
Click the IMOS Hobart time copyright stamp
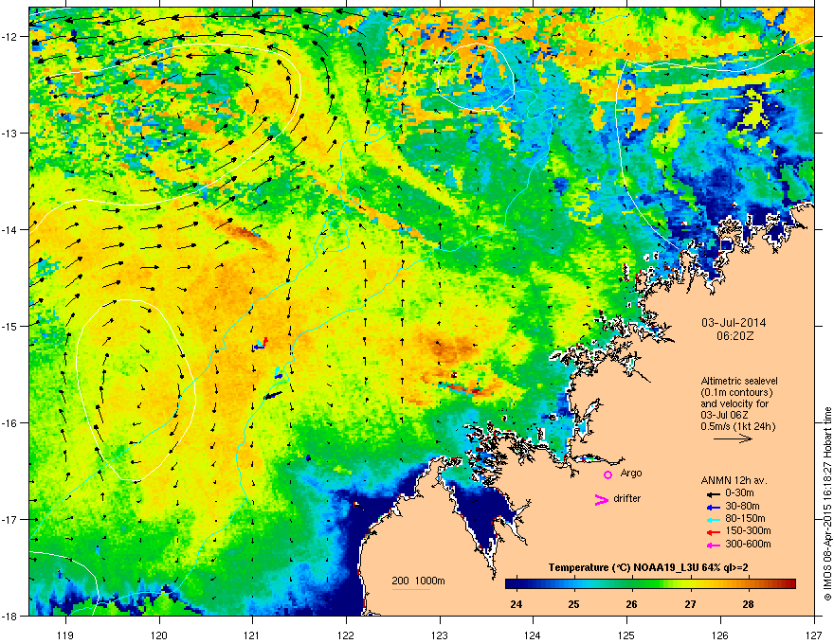click(x=827, y=504)
